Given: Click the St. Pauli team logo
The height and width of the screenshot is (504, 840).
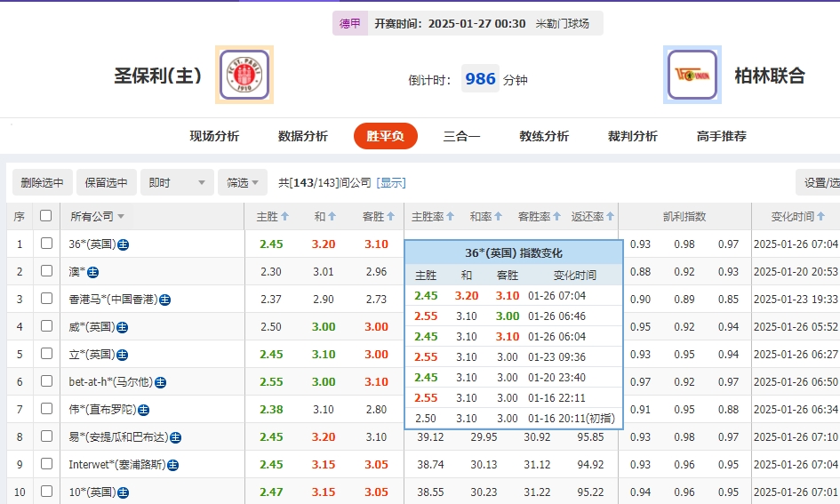Looking at the screenshot, I should pos(244,75).
